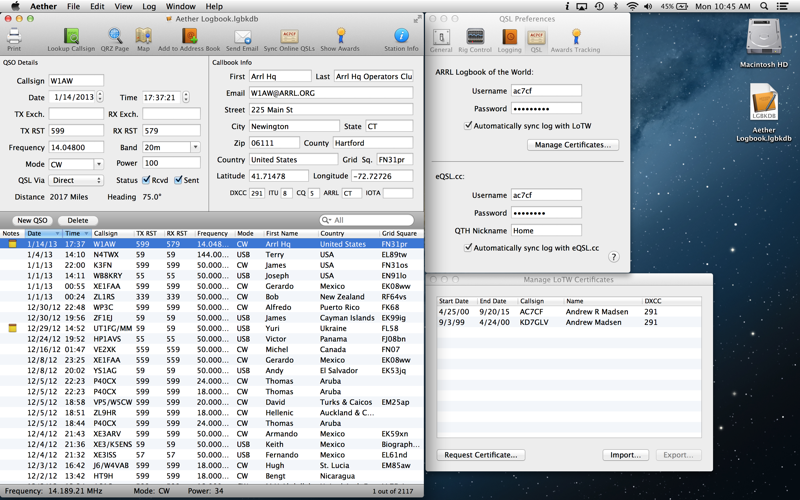Open the Log menu in menu bar
The image size is (800, 500).
point(149,6)
